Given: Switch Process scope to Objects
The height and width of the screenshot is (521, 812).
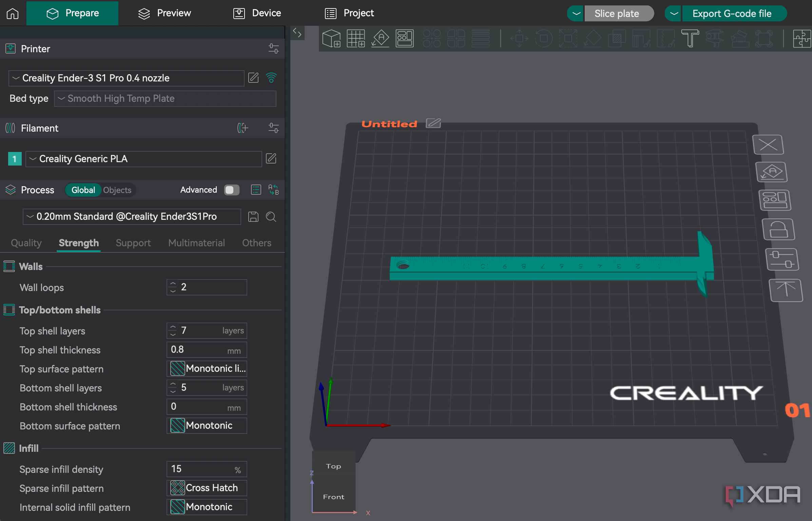Looking at the screenshot, I should [117, 190].
